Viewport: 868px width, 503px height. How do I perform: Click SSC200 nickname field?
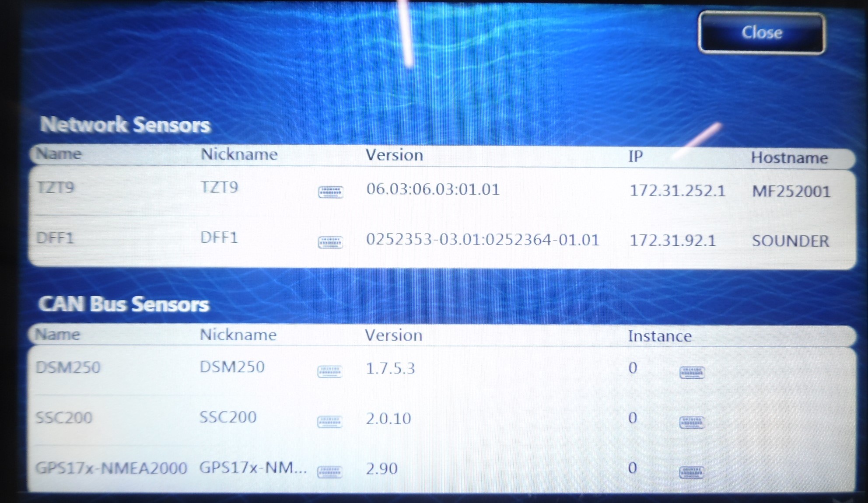pos(228,417)
